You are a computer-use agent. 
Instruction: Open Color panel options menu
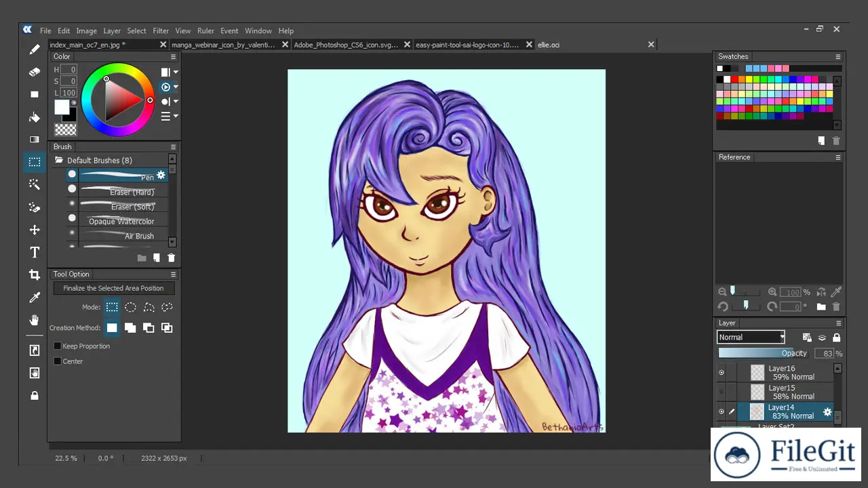coord(173,57)
